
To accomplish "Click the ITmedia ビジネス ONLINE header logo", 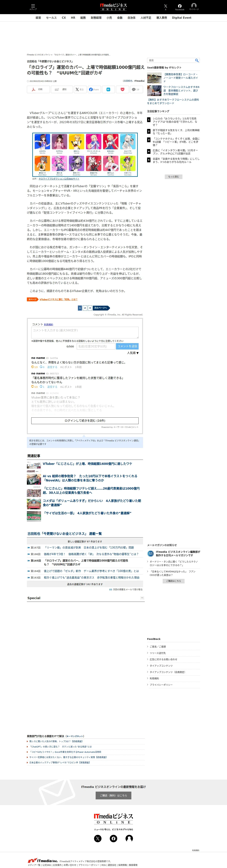I will 113,7.
